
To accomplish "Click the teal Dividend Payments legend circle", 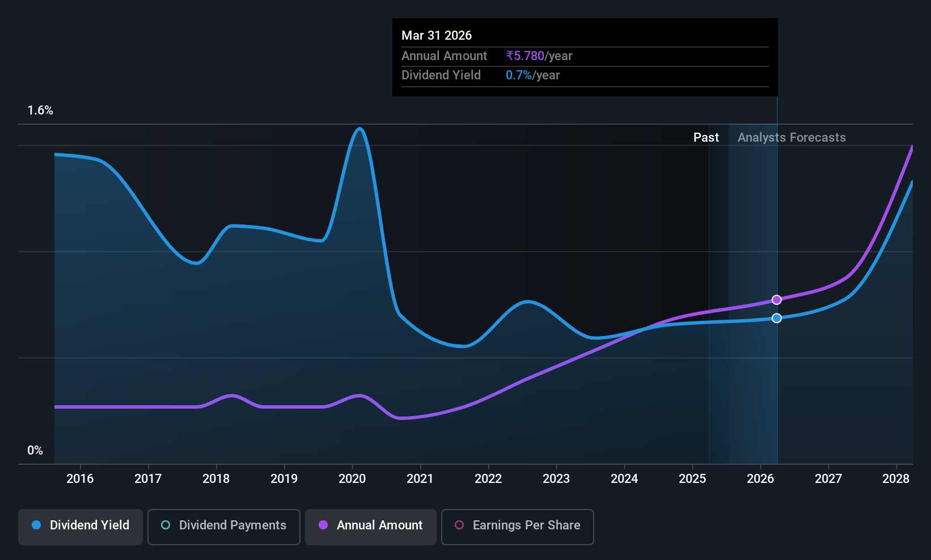I will (x=166, y=525).
